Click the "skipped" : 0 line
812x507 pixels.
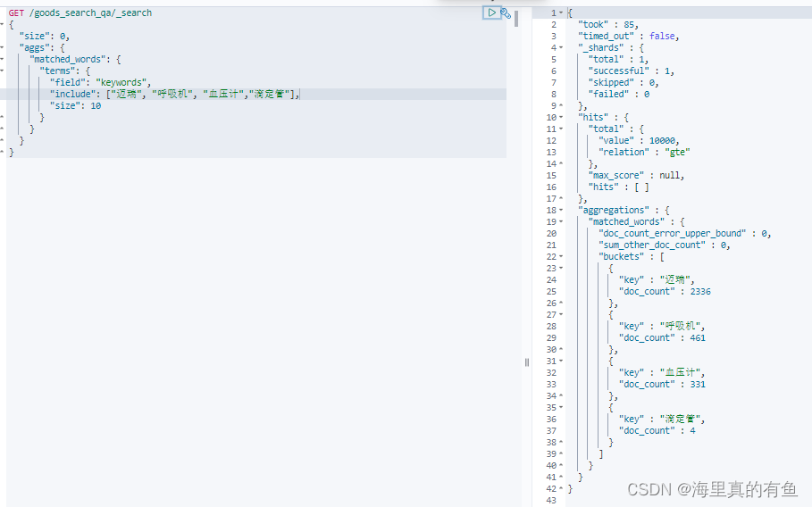point(624,83)
